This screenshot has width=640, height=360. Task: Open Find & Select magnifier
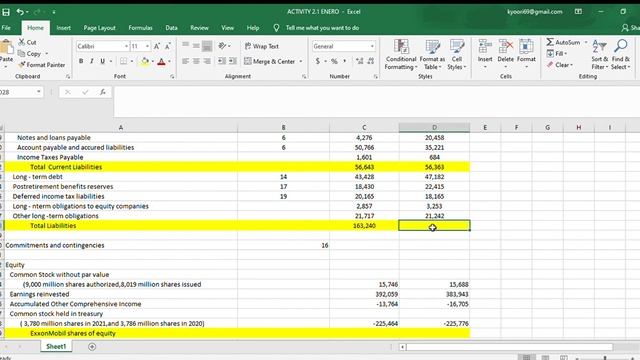coord(620,55)
